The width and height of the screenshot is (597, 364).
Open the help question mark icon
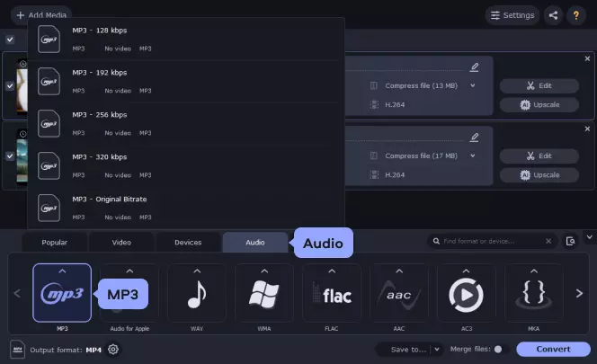tap(576, 15)
